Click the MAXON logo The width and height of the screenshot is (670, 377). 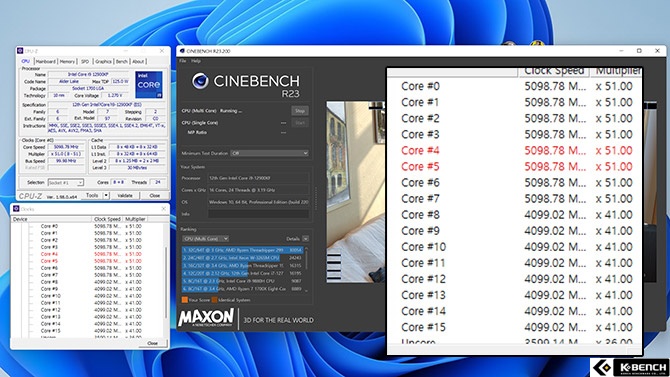(x=206, y=318)
